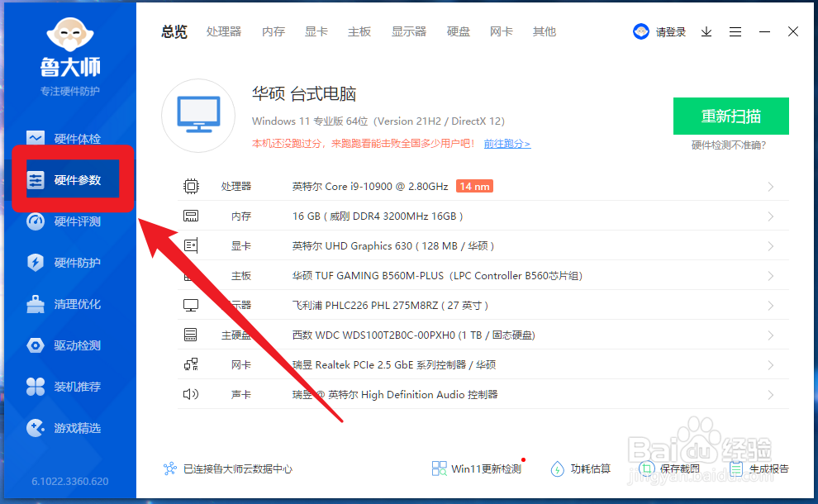Switch to the top 显卡 tab

[316, 32]
